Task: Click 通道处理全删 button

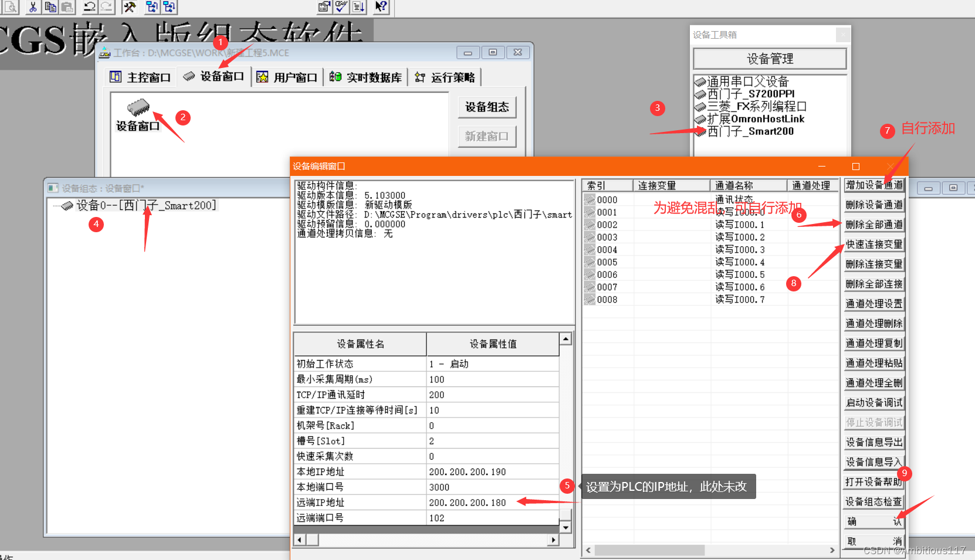Action: coord(874,383)
